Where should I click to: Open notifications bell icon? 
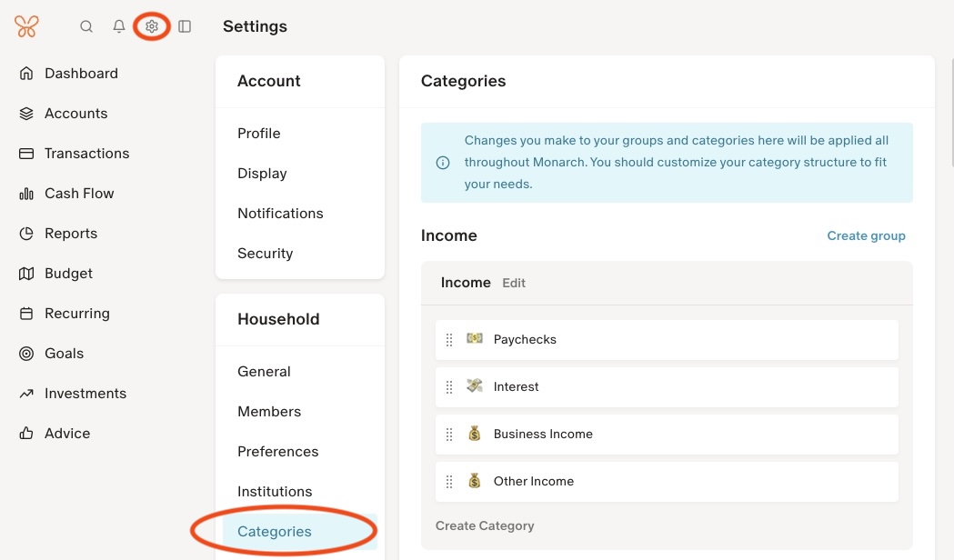pos(119,26)
